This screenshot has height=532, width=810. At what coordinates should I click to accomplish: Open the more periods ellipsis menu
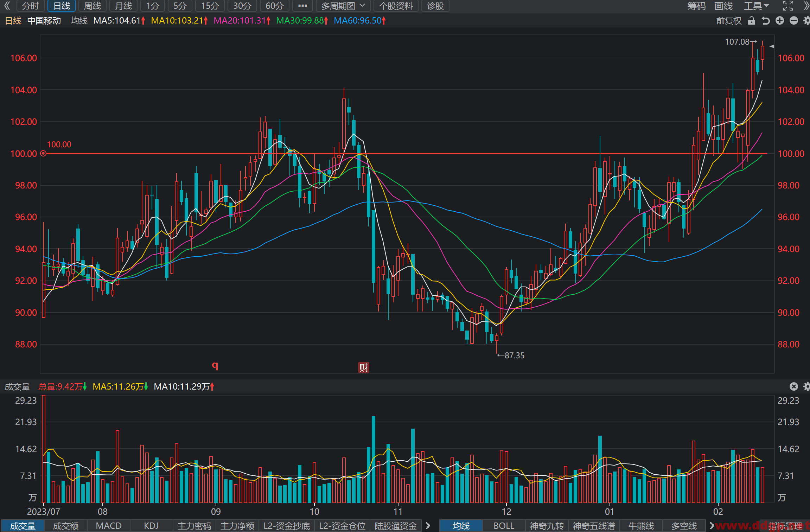[302, 6]
